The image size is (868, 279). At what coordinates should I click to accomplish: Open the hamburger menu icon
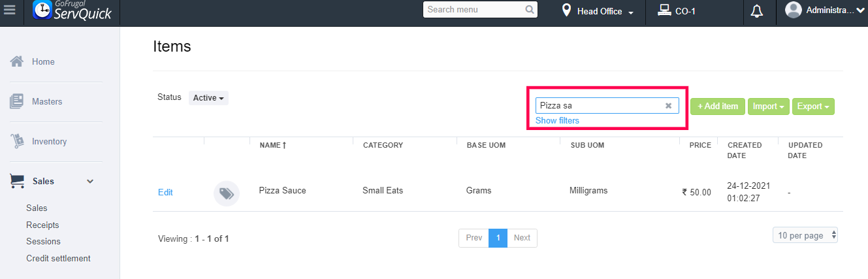[9, 11]
